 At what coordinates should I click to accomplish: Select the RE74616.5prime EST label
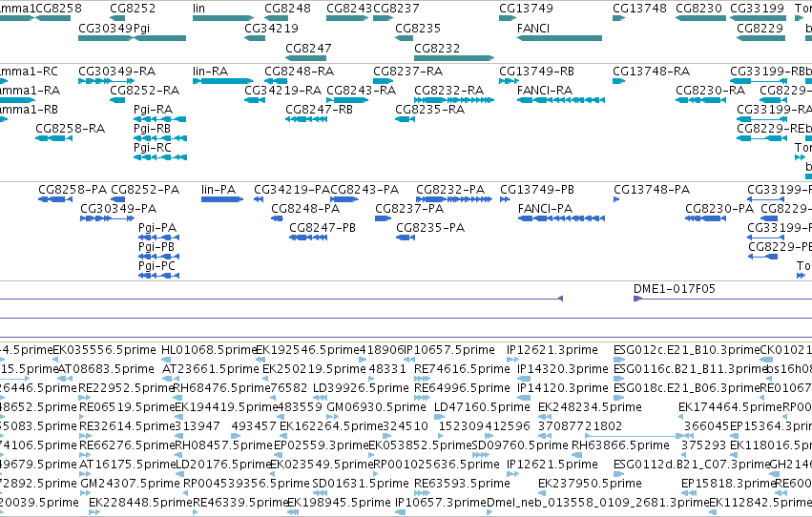462,369
